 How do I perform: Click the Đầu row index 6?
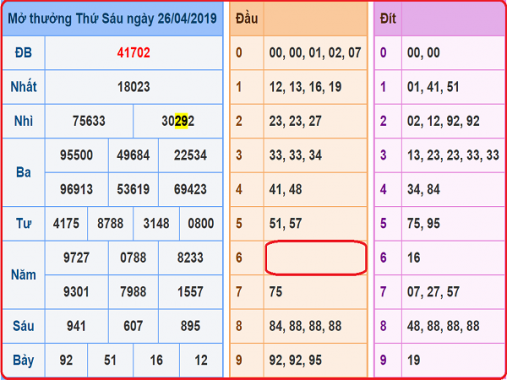click(x=239, y=258)
